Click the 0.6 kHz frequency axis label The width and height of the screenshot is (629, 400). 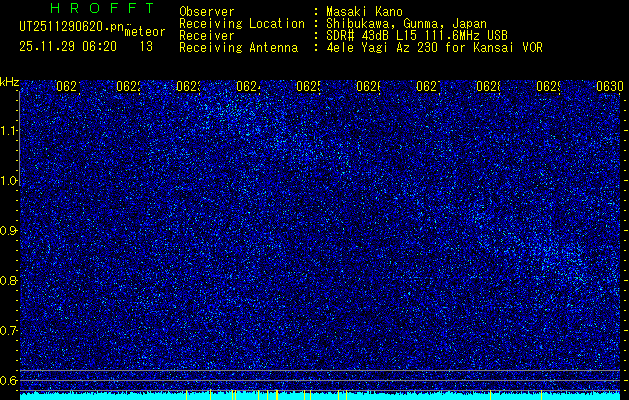click(x=8, y=380)
